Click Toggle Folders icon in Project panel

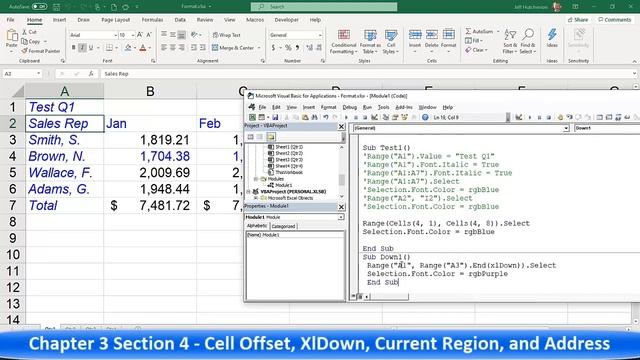271,137
